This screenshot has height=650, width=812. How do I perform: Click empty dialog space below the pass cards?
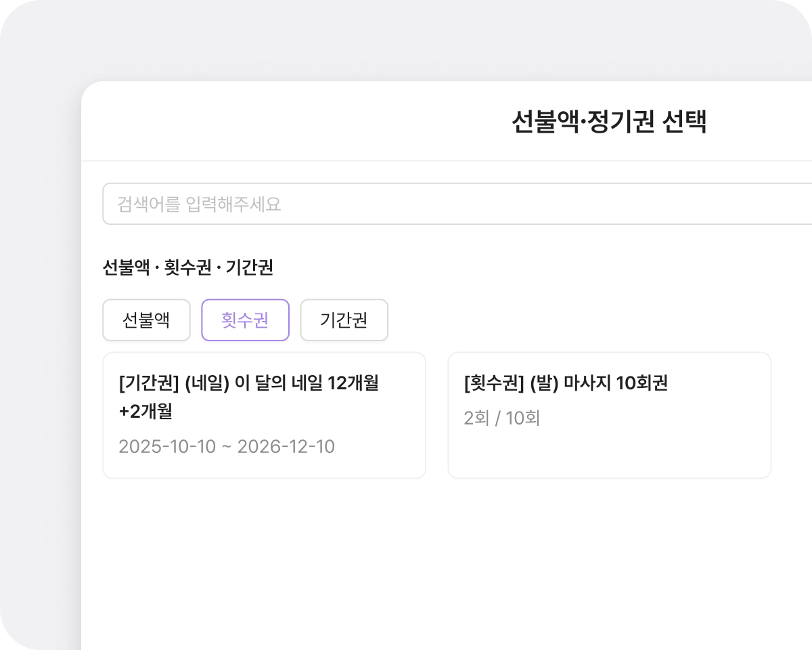tap(440, 562)
